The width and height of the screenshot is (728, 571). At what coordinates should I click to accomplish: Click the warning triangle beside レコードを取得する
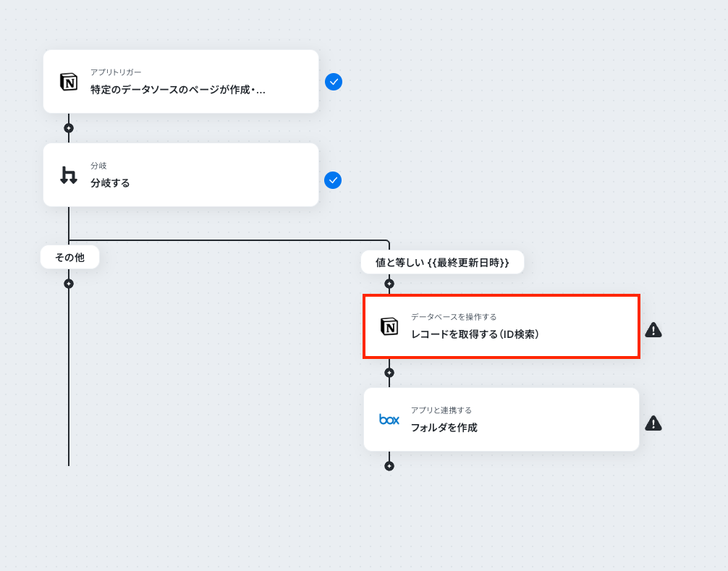pos(653,329)
